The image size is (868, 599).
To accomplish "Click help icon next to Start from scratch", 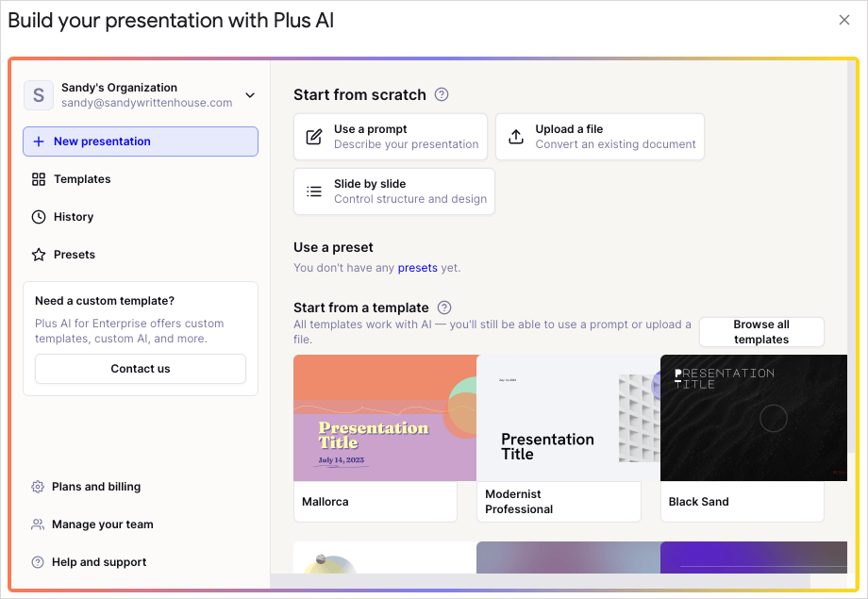I will [x=442, y=94].
